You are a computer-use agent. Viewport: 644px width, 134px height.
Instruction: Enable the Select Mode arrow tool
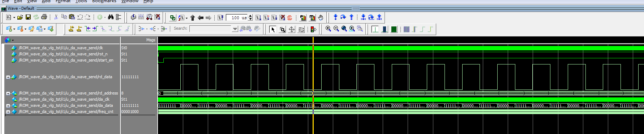click(273, 29)
